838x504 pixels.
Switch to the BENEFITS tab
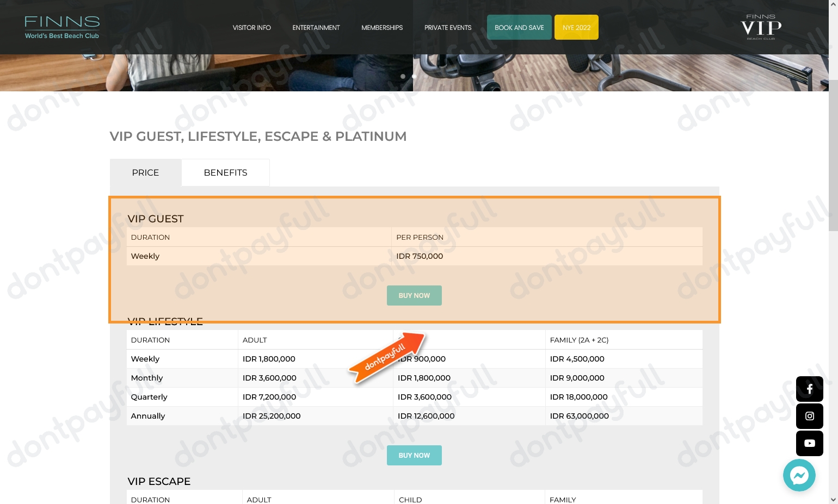click(x=225, y=172)
